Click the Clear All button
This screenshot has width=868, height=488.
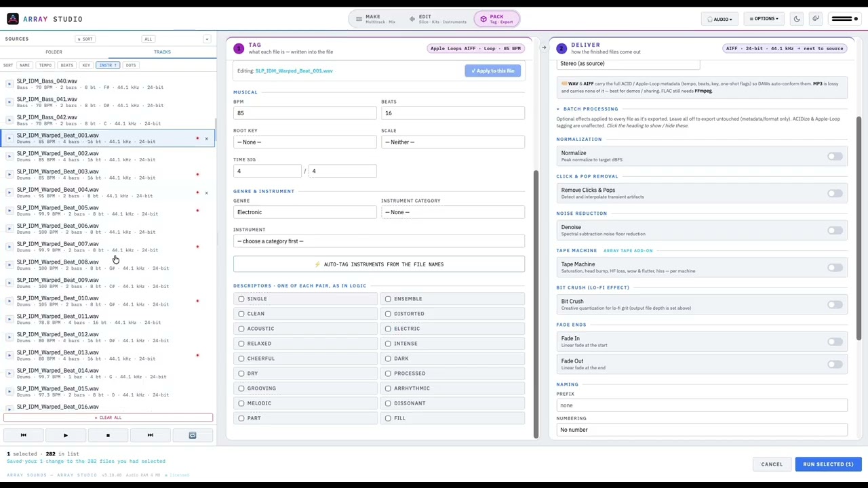tap(108, 418)
